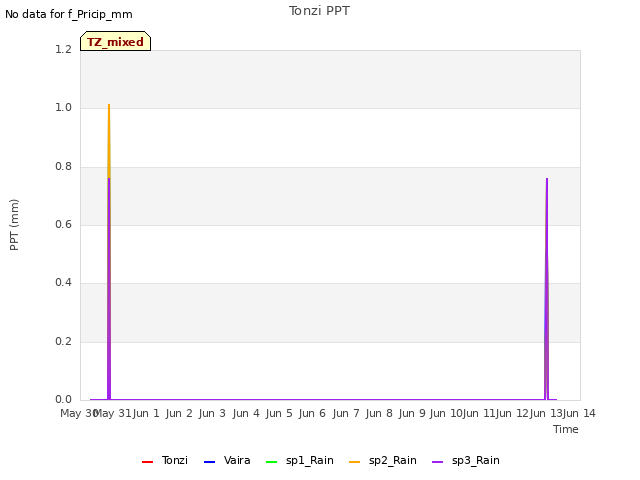The image size is (640, 480).
Task: Click the 0.0 y-axis tick label
Action: (63, 399)
